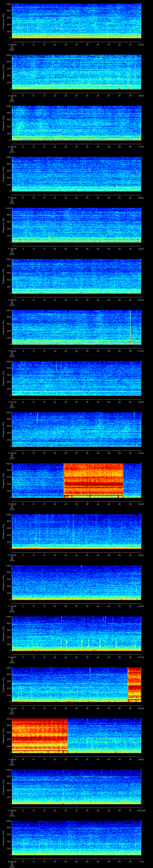The width and height of the screenshot is (153, 868).
Task: Click the 17:50:00 start time label
Action: (x=12, y=351)
